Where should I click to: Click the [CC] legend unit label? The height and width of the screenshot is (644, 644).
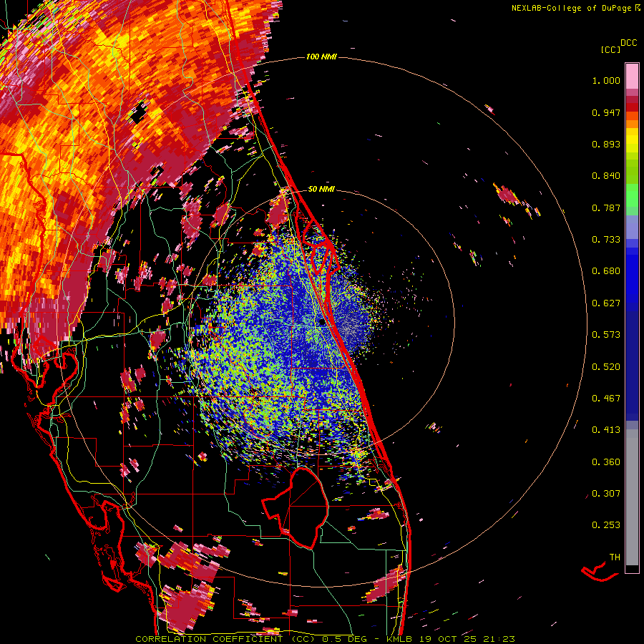point(610,49)
